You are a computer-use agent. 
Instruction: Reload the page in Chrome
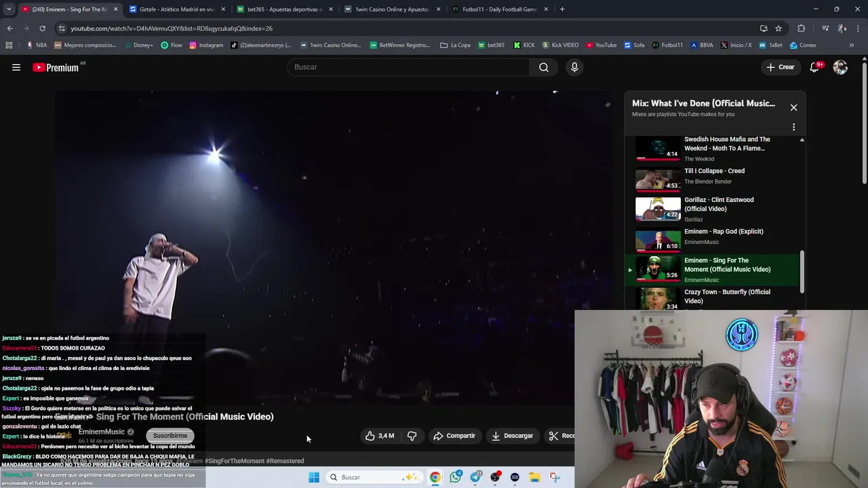[x=42, y=28]
